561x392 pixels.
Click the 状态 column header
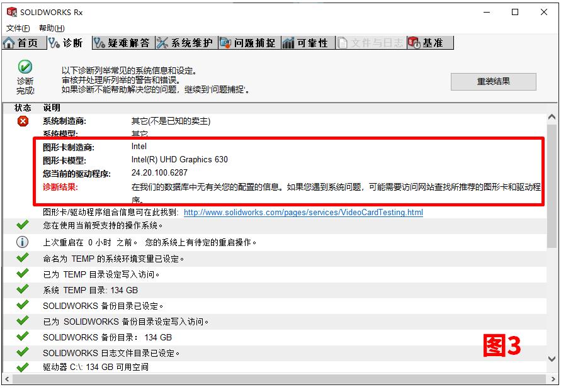click(23, 108)
